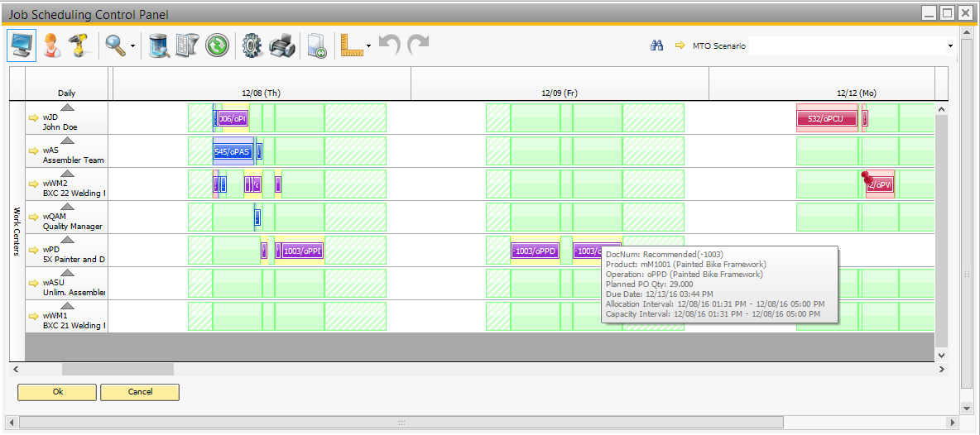The width and height of the screenshot is (980, 435).
Task: Click the worker with hard hat icon
Action: pos(51,45)
